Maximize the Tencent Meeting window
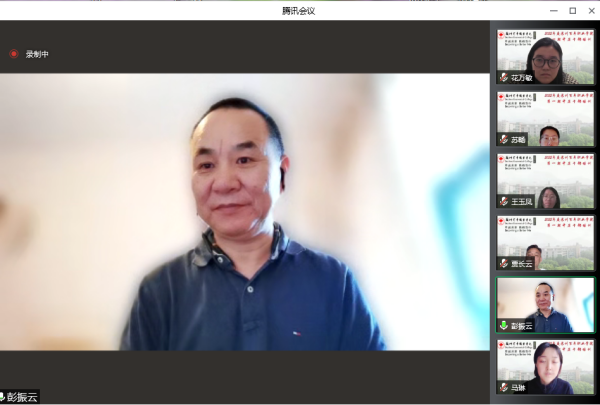600x405 pixels. tap(572, 10)
